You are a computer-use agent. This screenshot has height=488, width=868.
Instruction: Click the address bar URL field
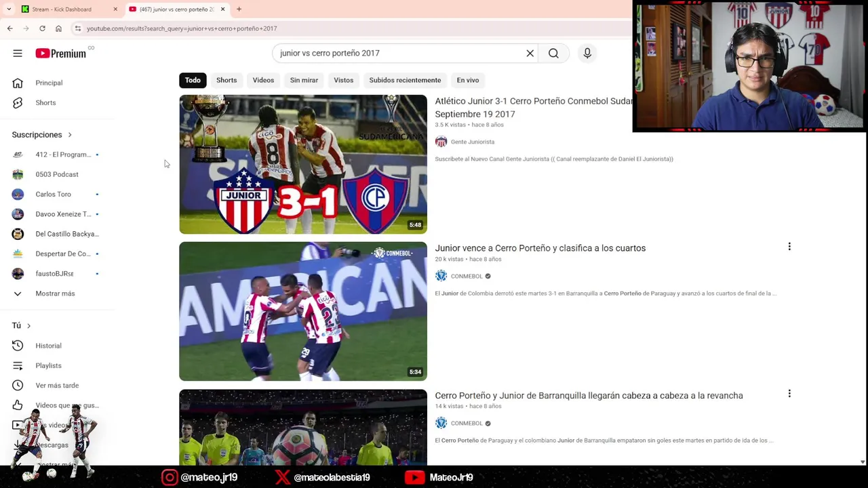353,28
